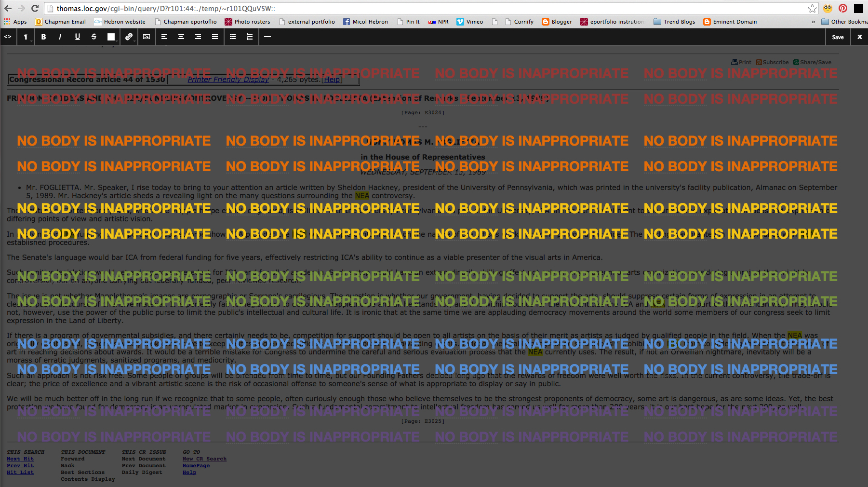Image resolution: width=868 pixels, height=487 pixels.
Task: Click the Save button in editor
Action: tap(838, 37)
